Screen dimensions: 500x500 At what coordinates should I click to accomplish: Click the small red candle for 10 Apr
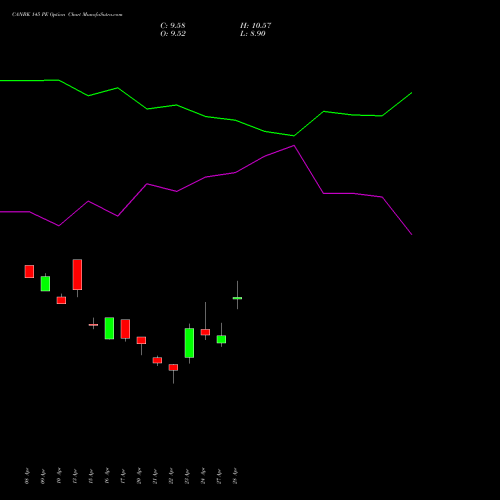(61, 300)
